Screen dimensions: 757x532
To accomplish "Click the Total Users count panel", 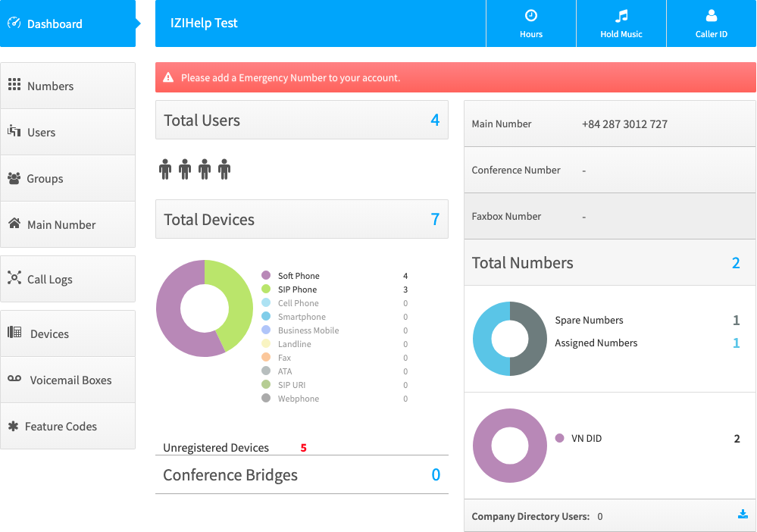I will click(x=302, y=120).
